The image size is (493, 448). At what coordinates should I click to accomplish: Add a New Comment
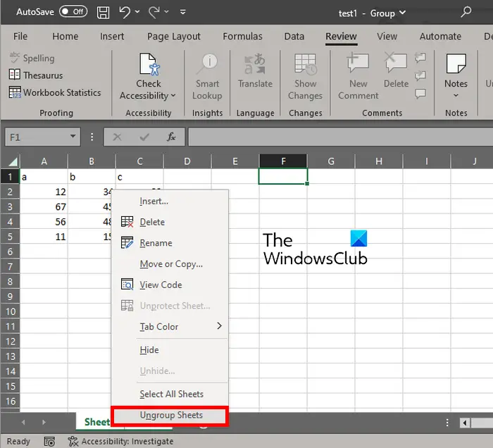tap(358, 77)
